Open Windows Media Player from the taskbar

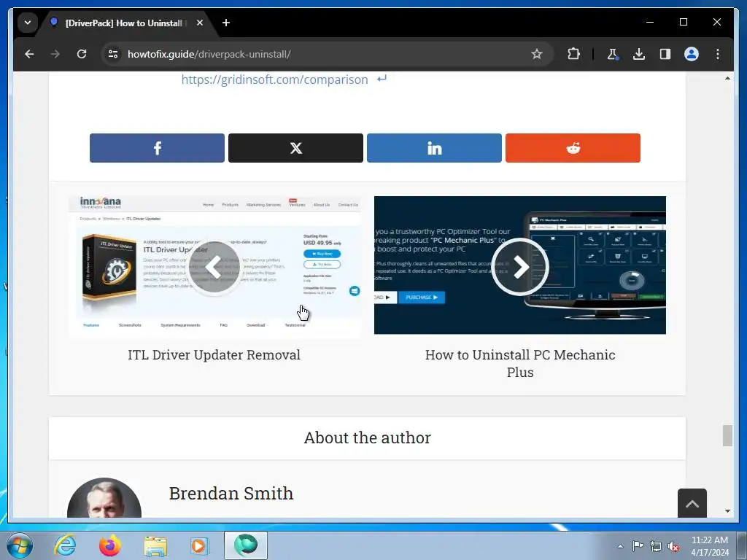click(199, 545)
